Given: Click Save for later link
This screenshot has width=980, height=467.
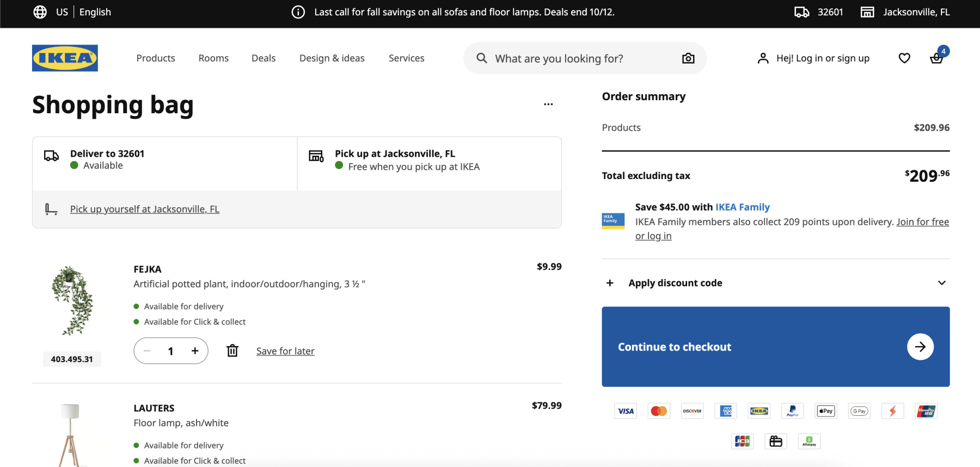Looking at the screenshot, I should pyautogui.click(x=285, y=352).
